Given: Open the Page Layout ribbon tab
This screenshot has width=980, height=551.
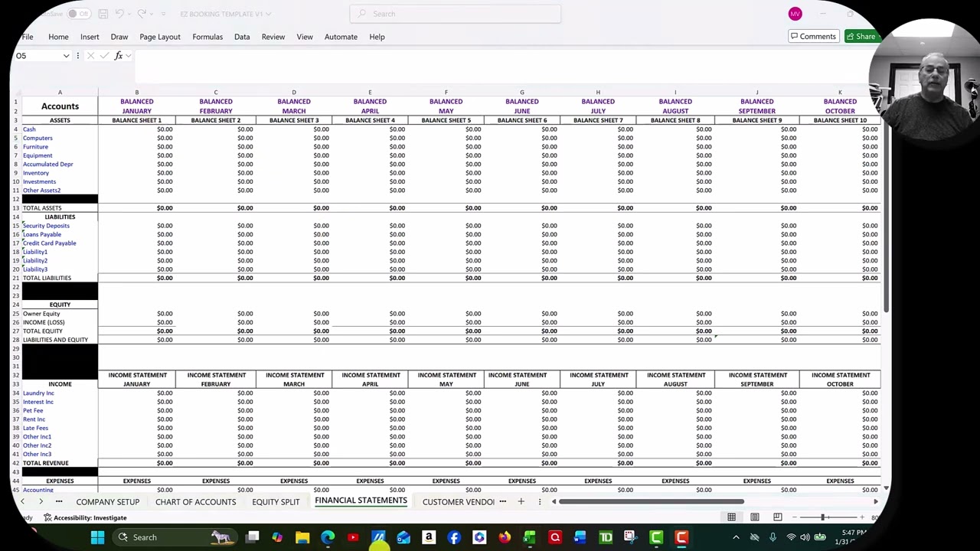Looking at the screenshot, I should click(160, 37).
